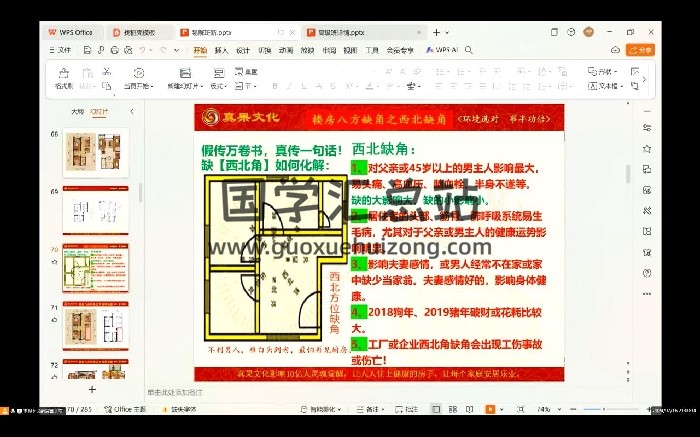Viewport: 700px width, 437px height.
Task: Click the layout icon in ribbon
Action: [x=217, y=73]
